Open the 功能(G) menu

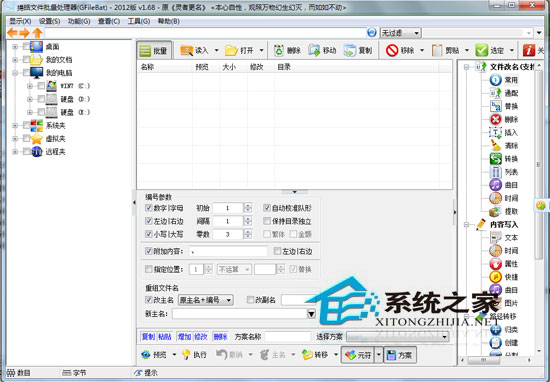point(79,21)
